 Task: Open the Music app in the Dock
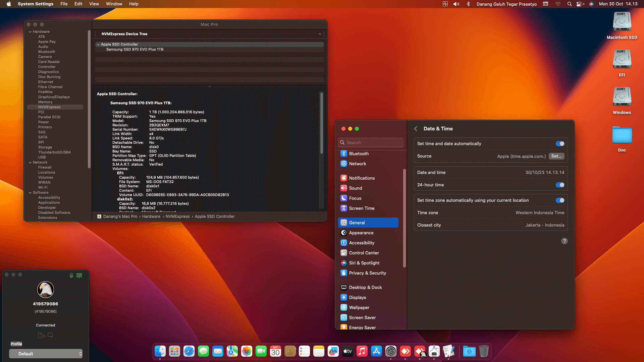[362, 351]
